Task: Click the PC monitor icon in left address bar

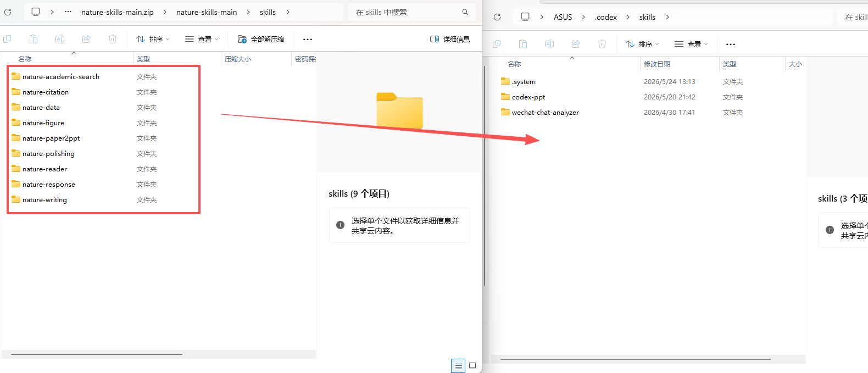Action: point(36,12)
